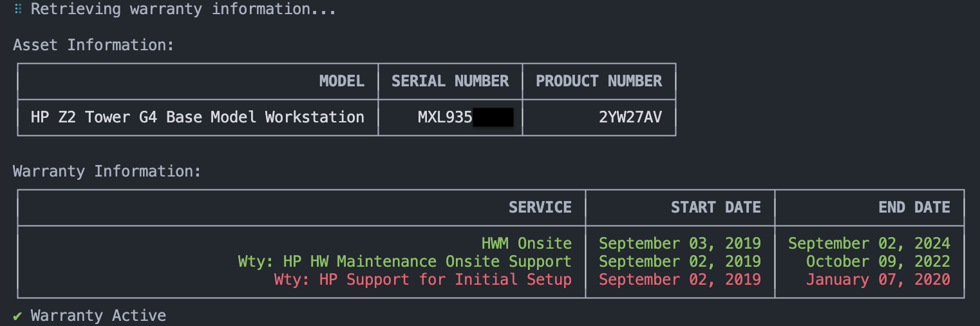Image resolution: width=980 pixels, height=326 pixels.
Task: Click the serial number MXL935 value
Action: pos(446,117)
